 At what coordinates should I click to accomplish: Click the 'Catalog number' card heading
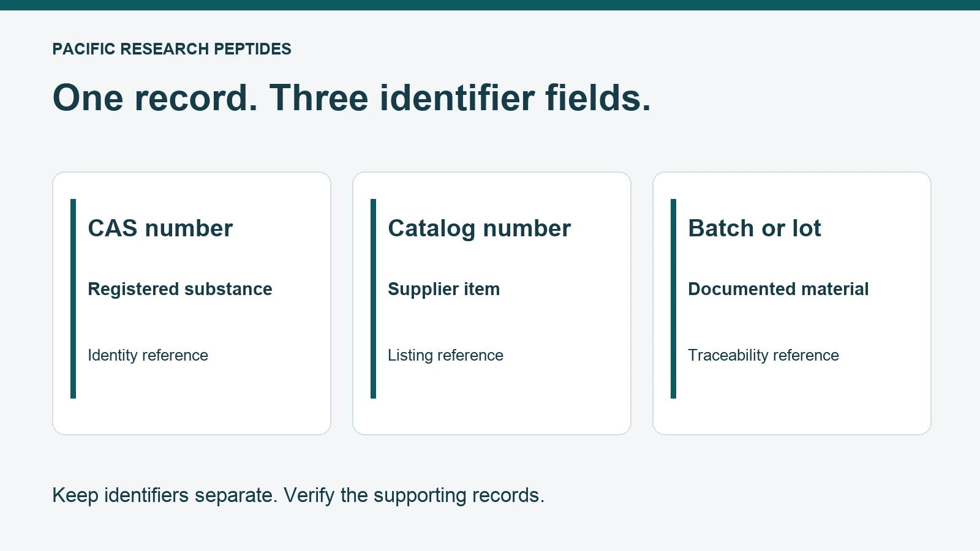coord(480,229)
